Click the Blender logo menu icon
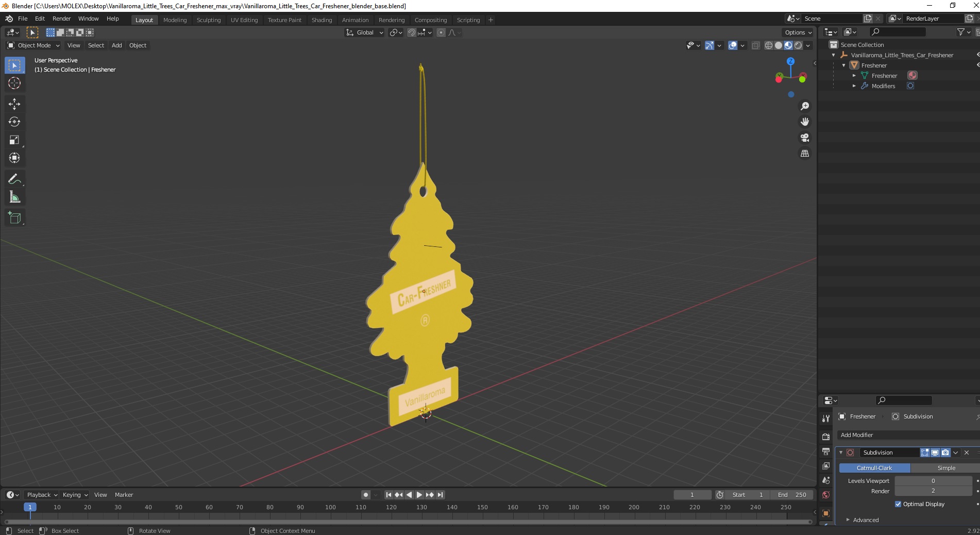The height and width of the screenshot is (535, 980). point(9,19)
